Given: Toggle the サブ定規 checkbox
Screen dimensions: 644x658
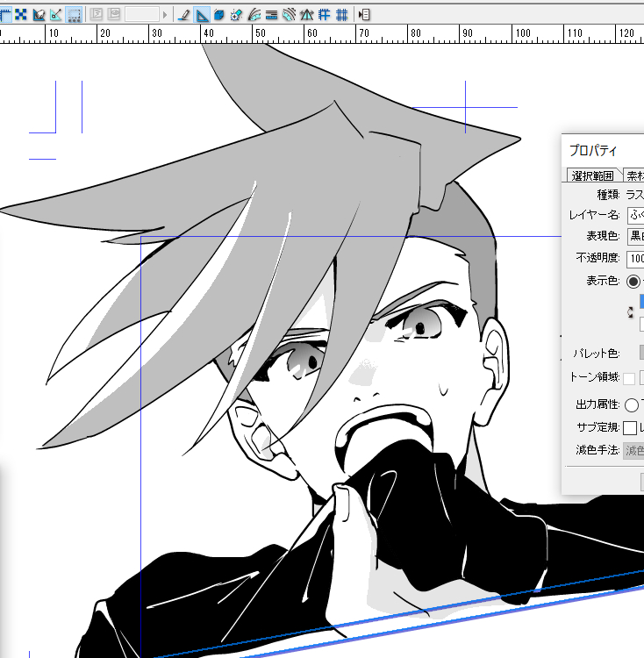Looking at the screenshot, I should click(x=630, y=428).
